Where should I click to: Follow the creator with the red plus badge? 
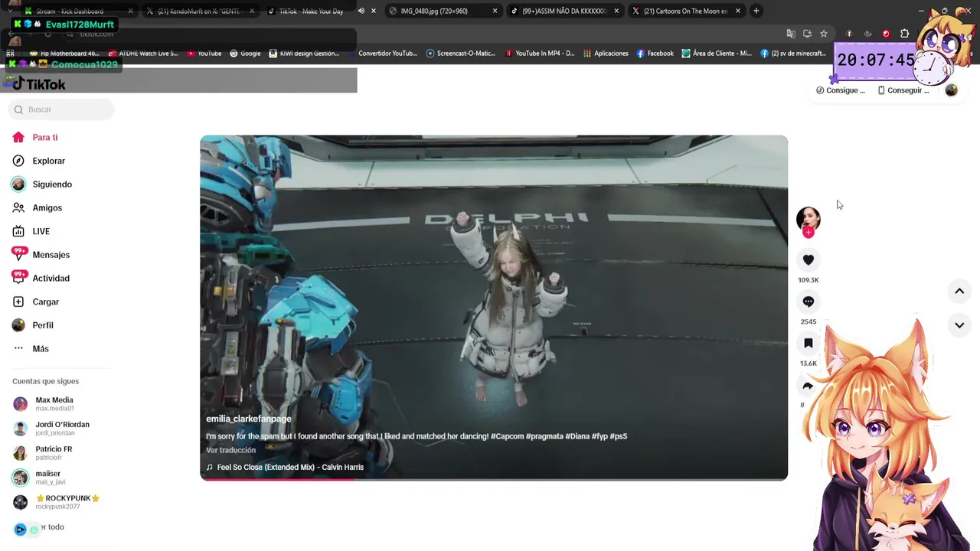pyautogui.click(x=808, y=233)
